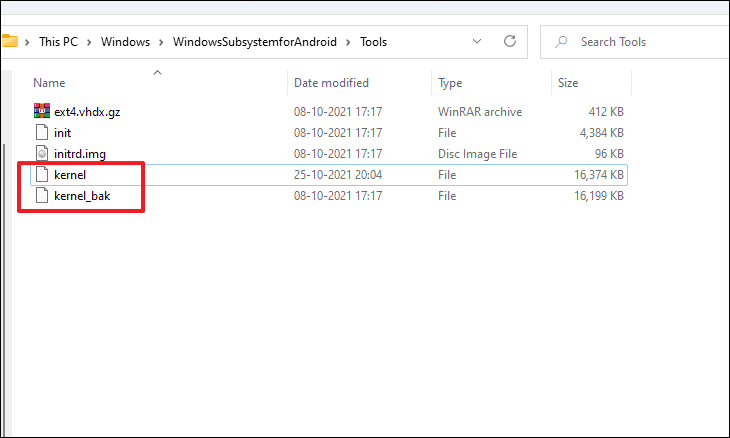This screenshot has height=438, width=730.
Task: Click the 4,384 KB size cell
Action: 602,133
